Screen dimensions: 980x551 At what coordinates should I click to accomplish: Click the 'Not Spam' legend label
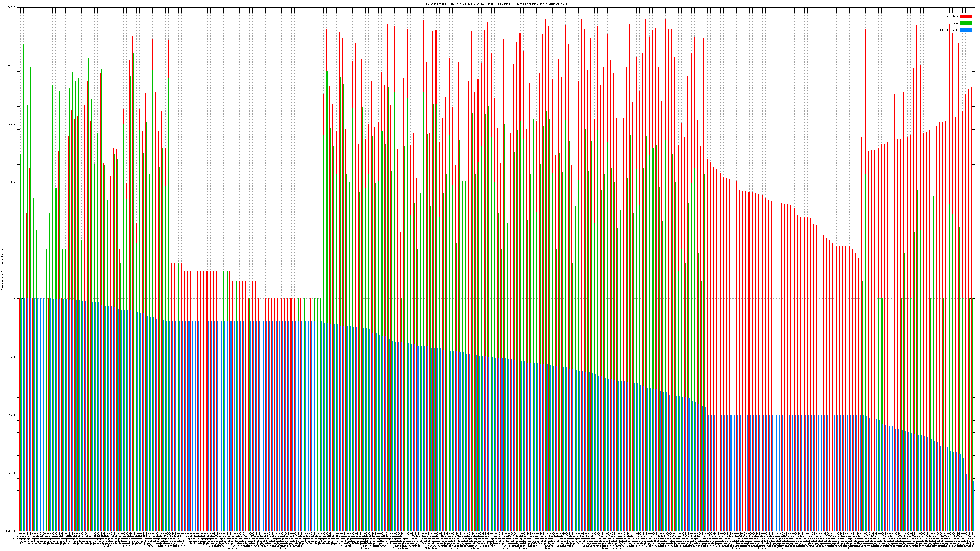pos(953,16)
